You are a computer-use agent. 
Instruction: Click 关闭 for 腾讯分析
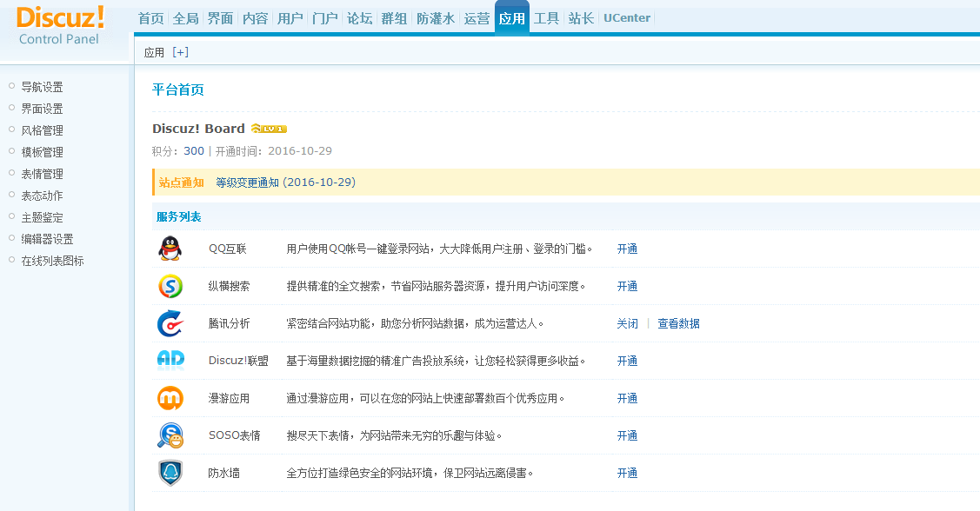(x=627, y=323)
